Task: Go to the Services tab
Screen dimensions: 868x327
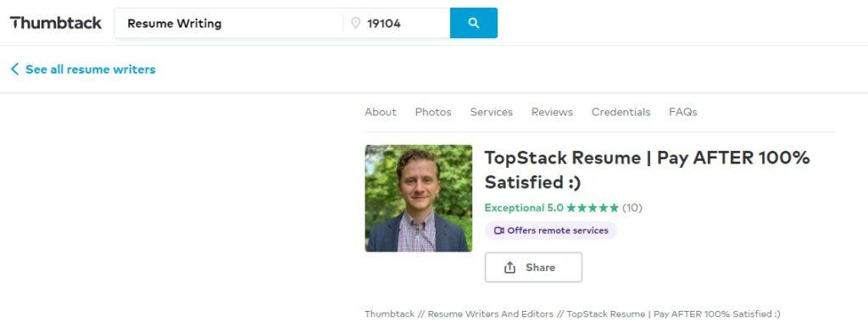Action: point(491,112)
